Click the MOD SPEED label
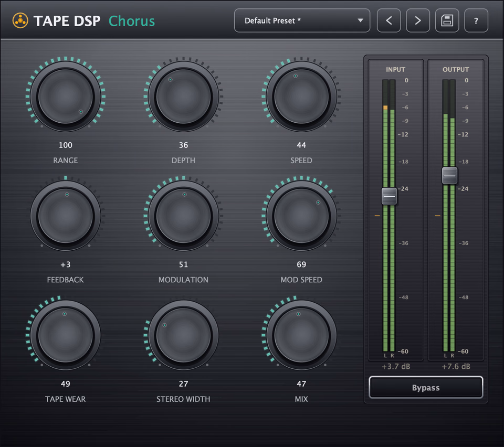 (301, 280)
